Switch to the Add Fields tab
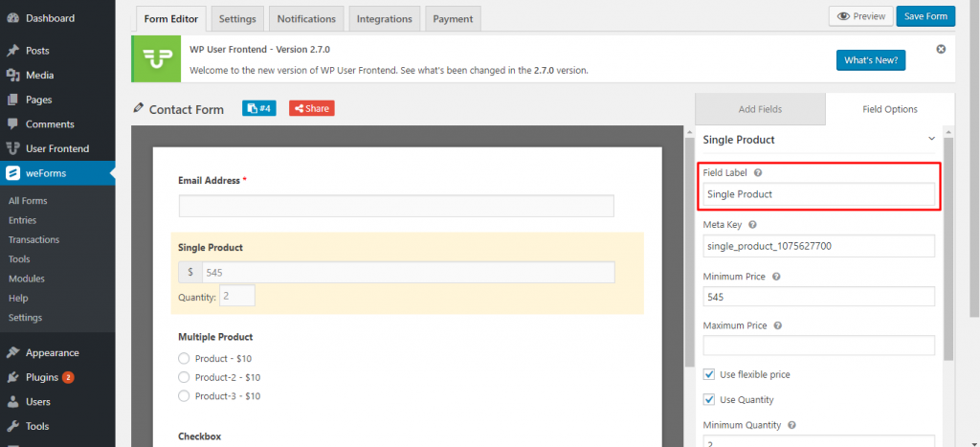The width and height of the screenshot is (980, 447). (x=760, y=109)
